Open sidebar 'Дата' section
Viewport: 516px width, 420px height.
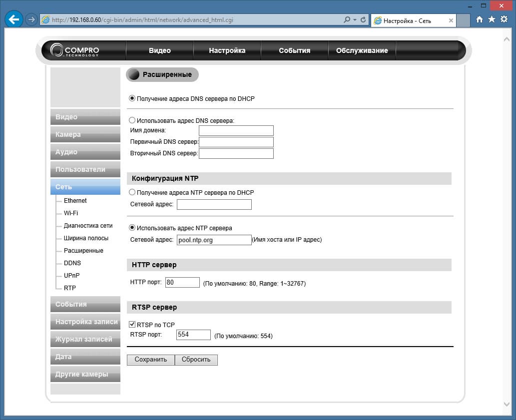click(85, 357)
